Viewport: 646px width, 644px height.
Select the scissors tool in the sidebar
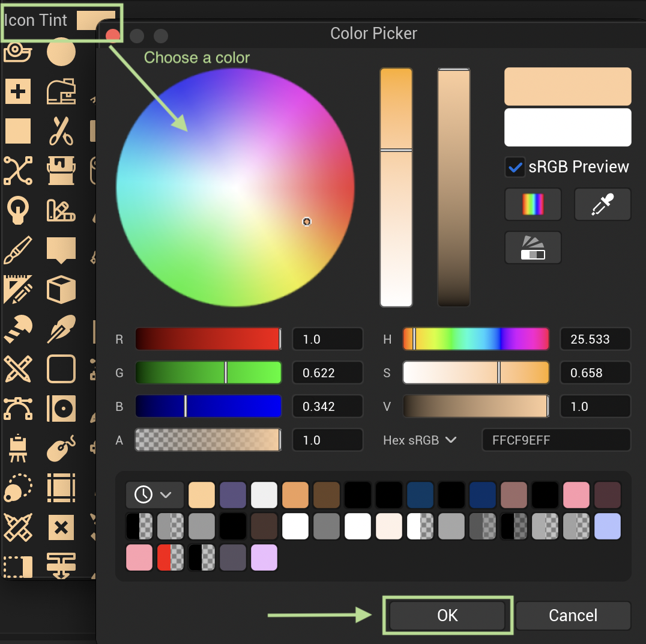62,131
